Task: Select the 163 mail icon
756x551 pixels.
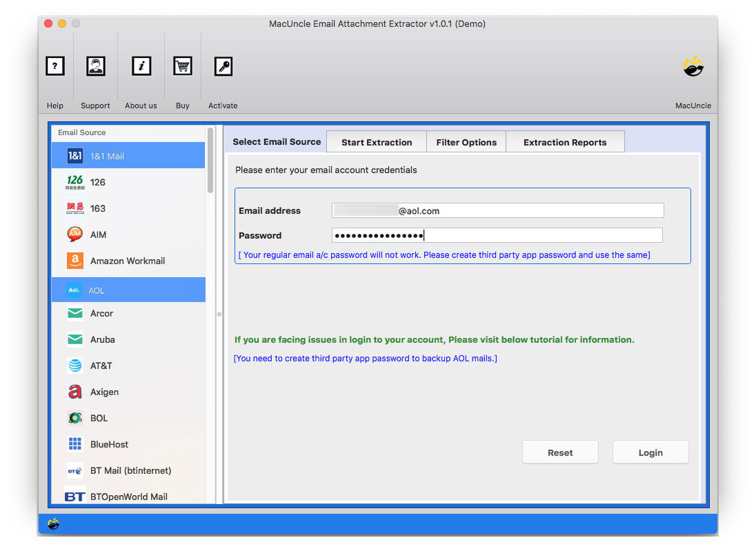Action: tap(74, 208)
